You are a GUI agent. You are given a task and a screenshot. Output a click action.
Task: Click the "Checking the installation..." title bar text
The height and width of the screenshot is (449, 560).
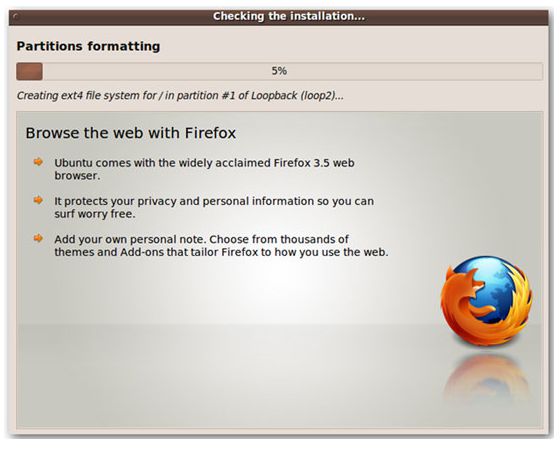click(289, 16)
